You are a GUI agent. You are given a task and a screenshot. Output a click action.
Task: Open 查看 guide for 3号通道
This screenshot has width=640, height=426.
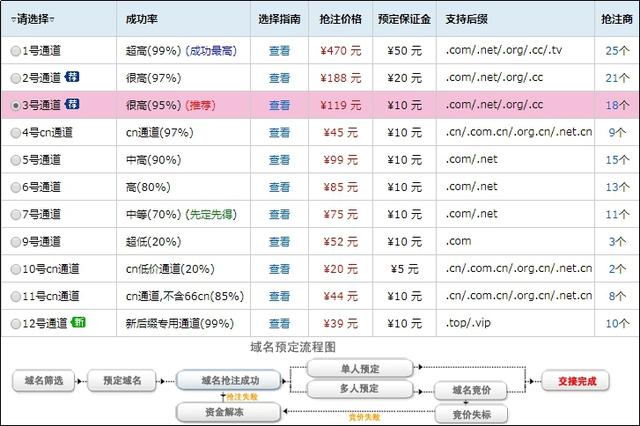point(280,106)
